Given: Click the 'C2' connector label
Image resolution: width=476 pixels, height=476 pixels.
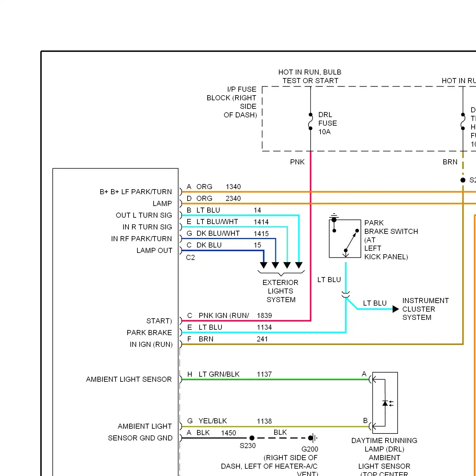Looking at the screenshot, I should click(190, 257).
